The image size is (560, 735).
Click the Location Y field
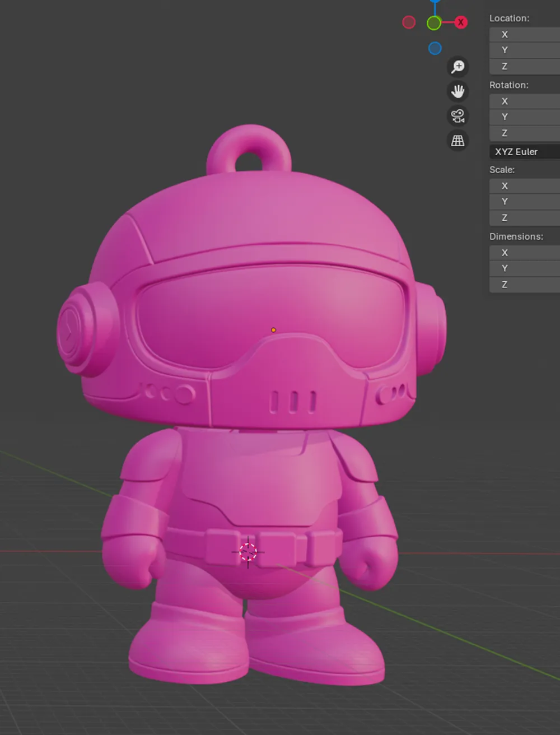click(x=525, y=50)
